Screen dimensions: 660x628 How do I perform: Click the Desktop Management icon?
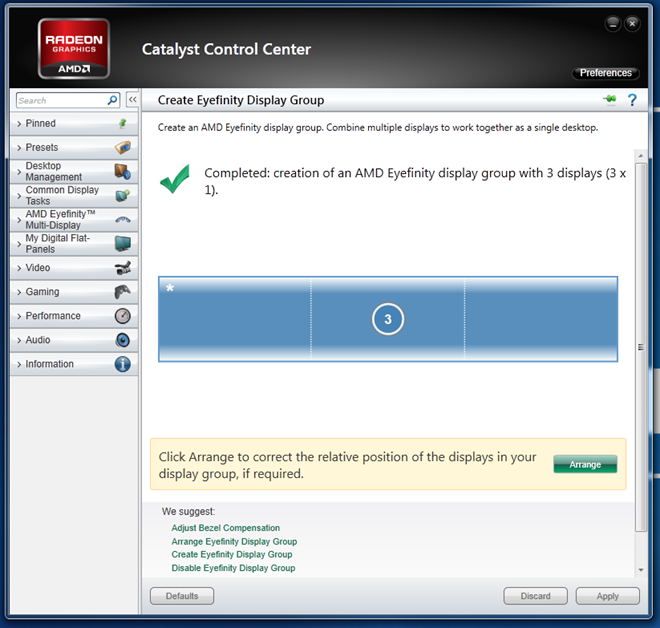[122, 171]
